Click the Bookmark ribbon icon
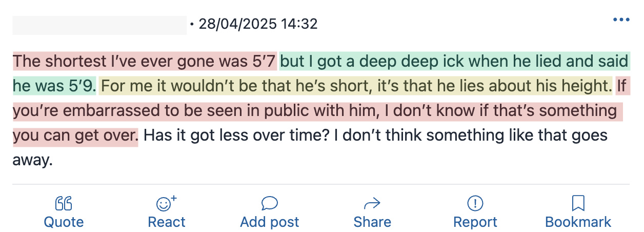 point(578,204)
